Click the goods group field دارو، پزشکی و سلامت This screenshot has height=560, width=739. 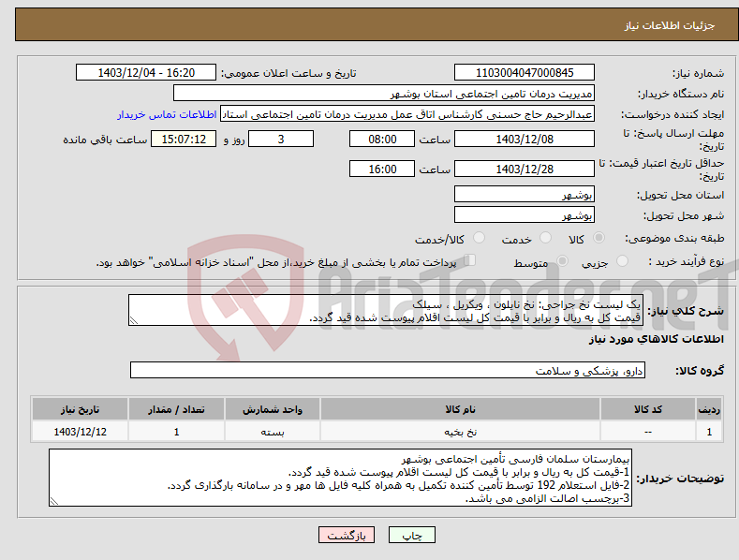(388, 371)
